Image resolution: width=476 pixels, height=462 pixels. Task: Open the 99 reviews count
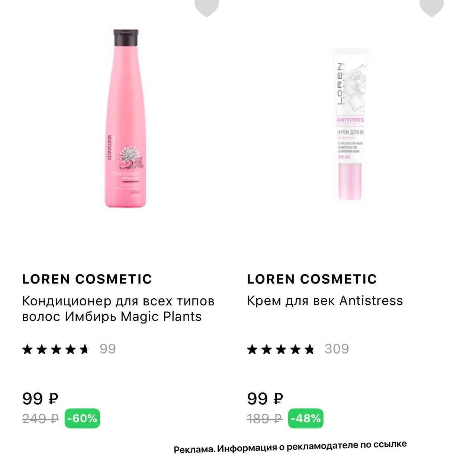(108, 349)
